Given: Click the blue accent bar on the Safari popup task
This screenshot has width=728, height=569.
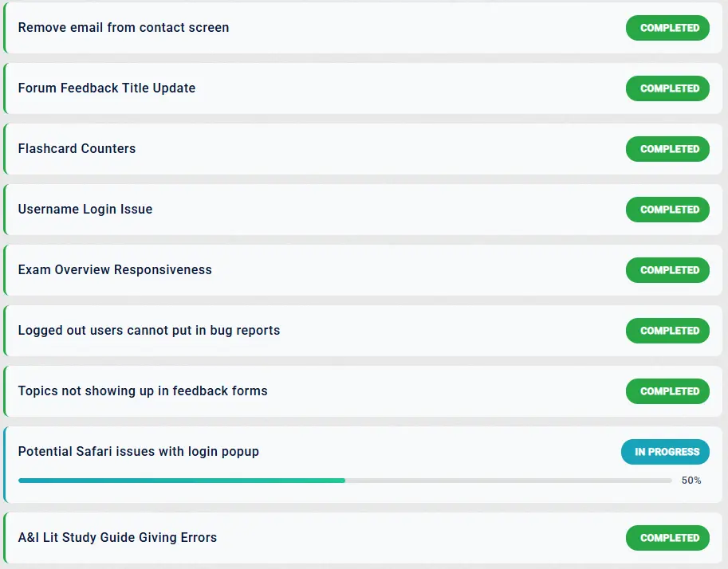Looking at the screenshot, I should point(3,464).
